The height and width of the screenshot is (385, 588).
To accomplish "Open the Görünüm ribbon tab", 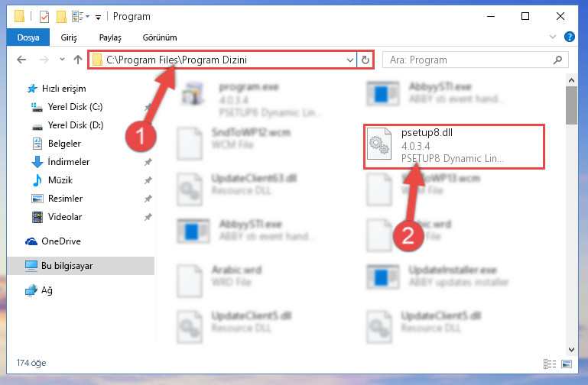I will 160,37.
